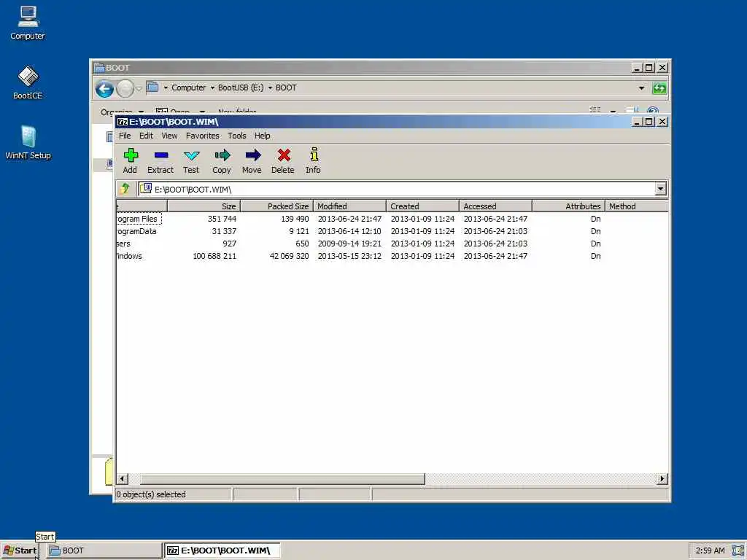Expand the 7-Zip address path dropdown
This screenshot has width=747, height=560.
click(x=660, y=189)
